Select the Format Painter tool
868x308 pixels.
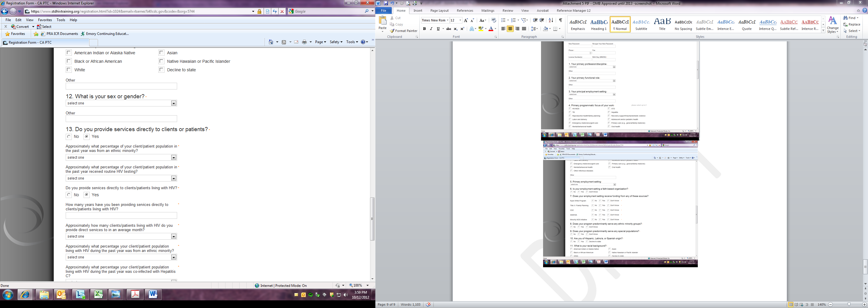[x=404, y=31]
